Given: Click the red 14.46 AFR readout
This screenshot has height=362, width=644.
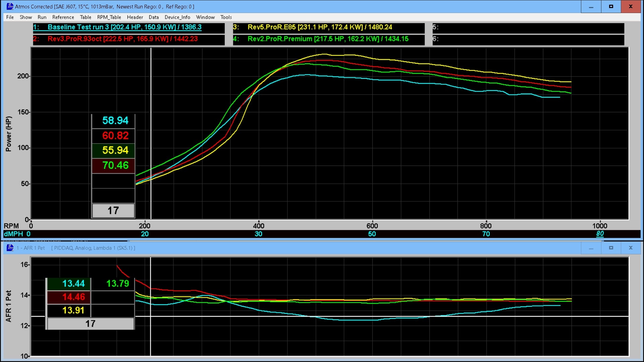Looking at the screenshot, I should click(x=73, y=297).
